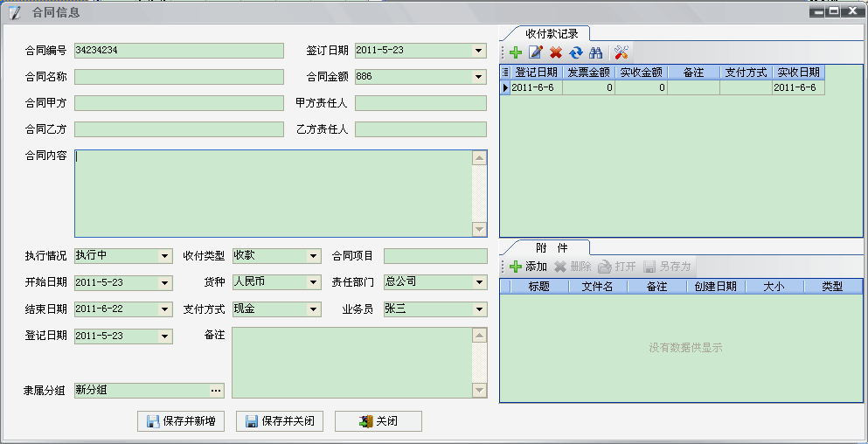Click the grid column chooser icon in the payment table
The height and width of the screenshot is (444, 868).
(x=505, y=72)
